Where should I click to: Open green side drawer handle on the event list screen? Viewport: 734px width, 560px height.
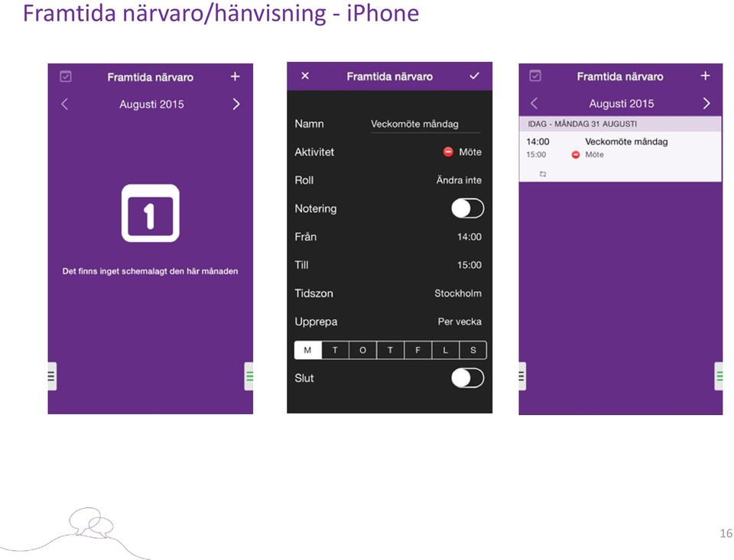pyautogui.click(x=719, y=376)
